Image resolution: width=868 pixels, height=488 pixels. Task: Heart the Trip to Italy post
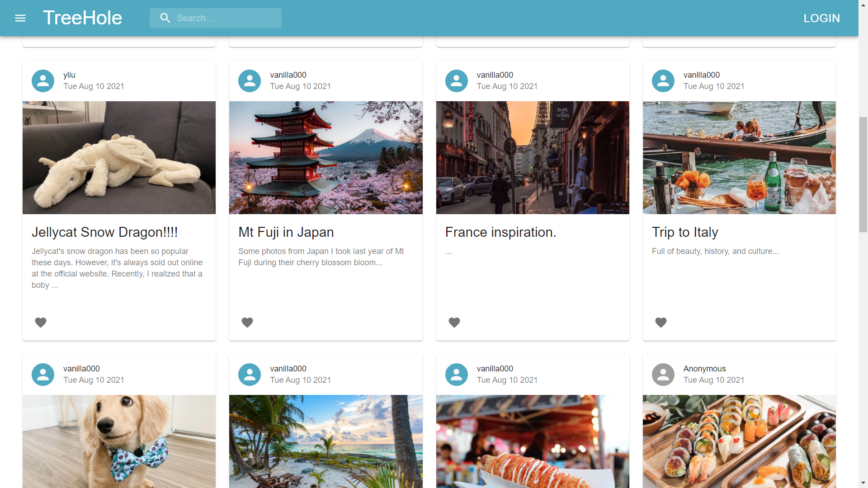pos(660,322)
